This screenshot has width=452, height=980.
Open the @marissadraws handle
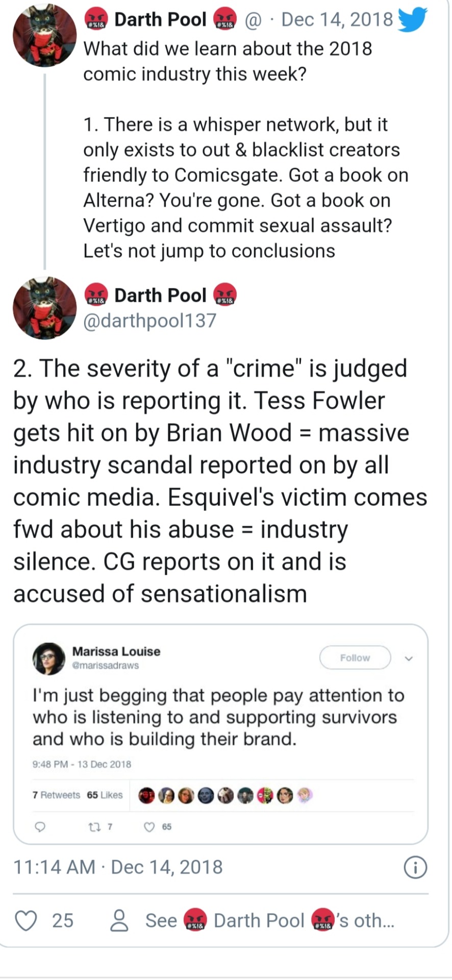point(106,666)
